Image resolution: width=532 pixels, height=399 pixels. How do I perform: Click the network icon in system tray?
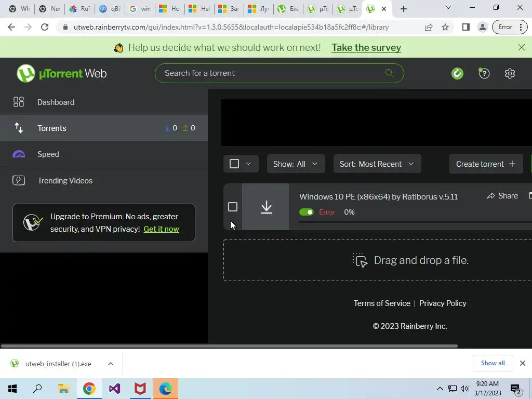(x=453, y=389)
